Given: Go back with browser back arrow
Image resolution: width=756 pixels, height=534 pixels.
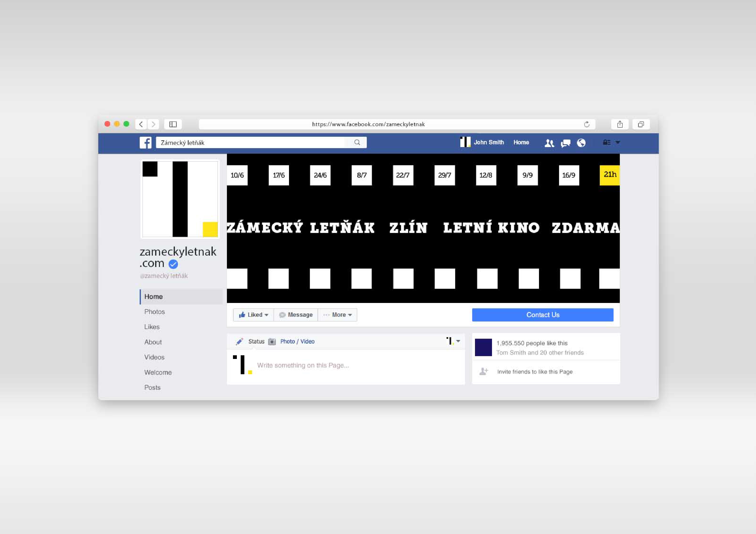Looking at the screenshot, I should pos(141,124).
